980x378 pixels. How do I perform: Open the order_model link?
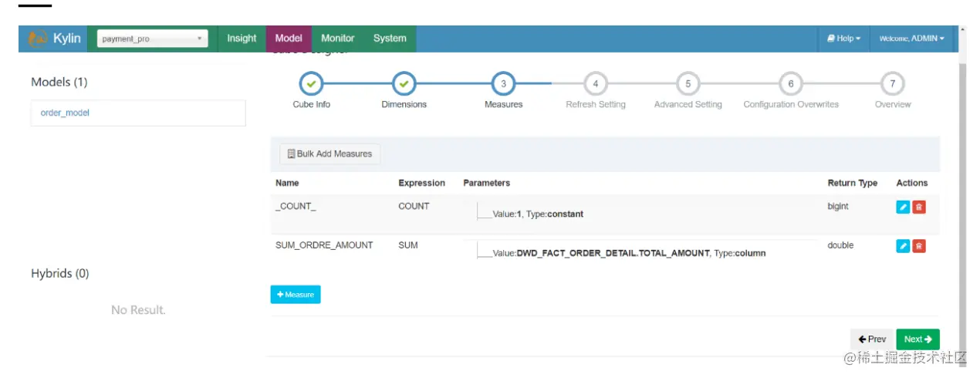point(66,113)
